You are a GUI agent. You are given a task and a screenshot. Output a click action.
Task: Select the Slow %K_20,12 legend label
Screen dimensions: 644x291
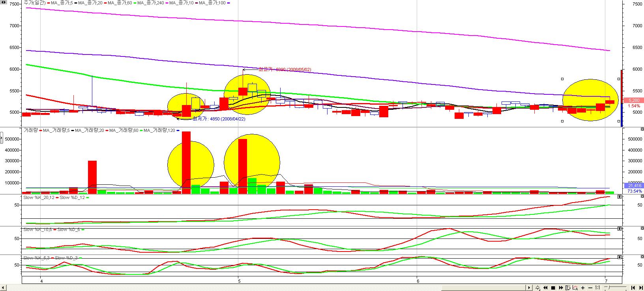tap(39, 197)
